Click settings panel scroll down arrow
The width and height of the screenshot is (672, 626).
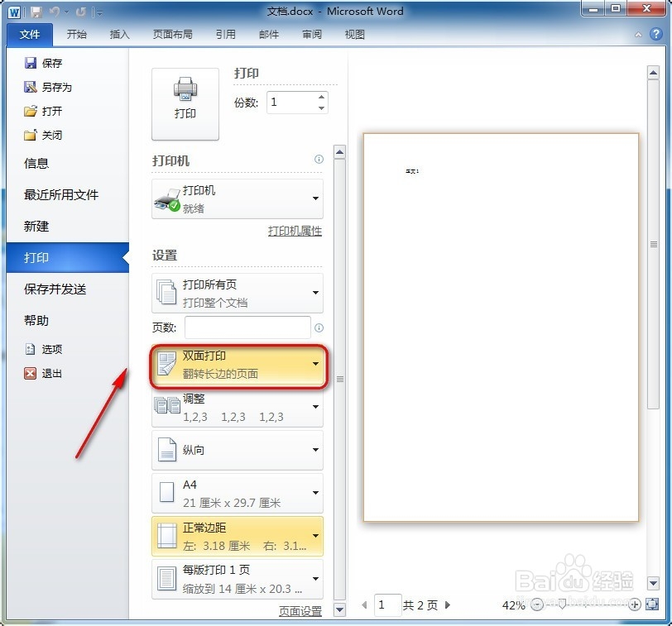(340, 609)
